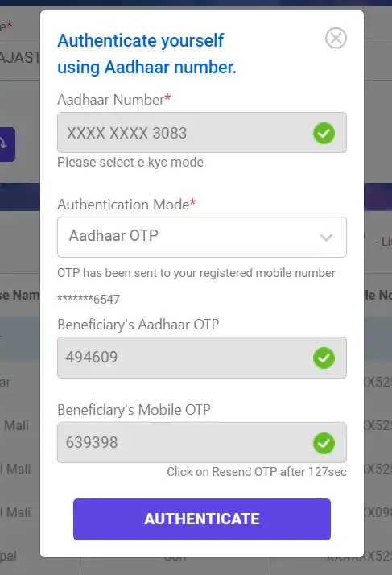Click the OTP sent confirmation message

196,273
